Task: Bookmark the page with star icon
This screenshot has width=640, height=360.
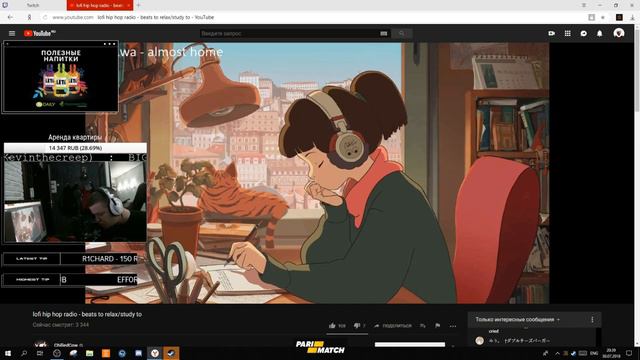Action: (x=603, y=17)
